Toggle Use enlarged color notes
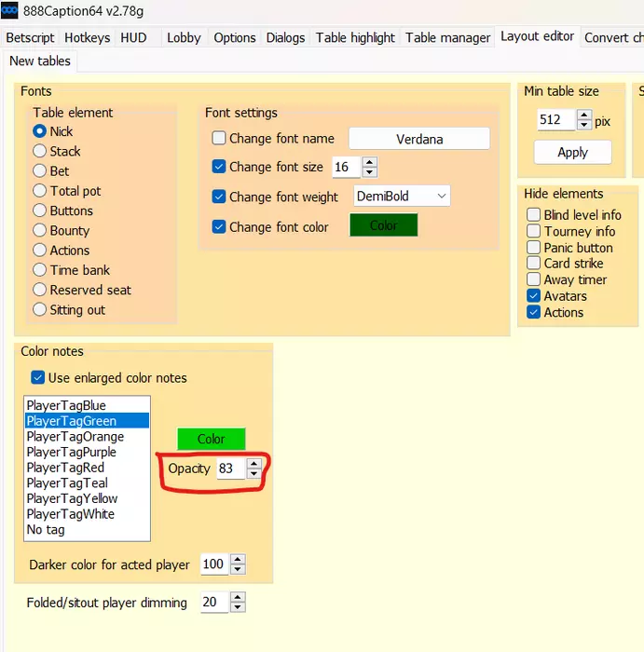The width and height of the screenshot is (644, 652). click(37, 377)
